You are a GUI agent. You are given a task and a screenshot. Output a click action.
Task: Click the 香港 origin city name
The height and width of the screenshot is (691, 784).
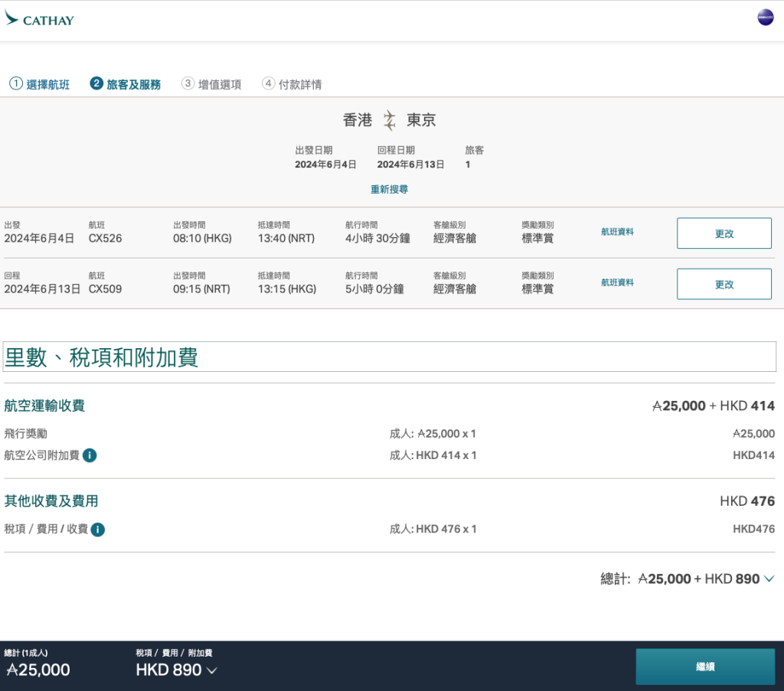pos(358,120)
